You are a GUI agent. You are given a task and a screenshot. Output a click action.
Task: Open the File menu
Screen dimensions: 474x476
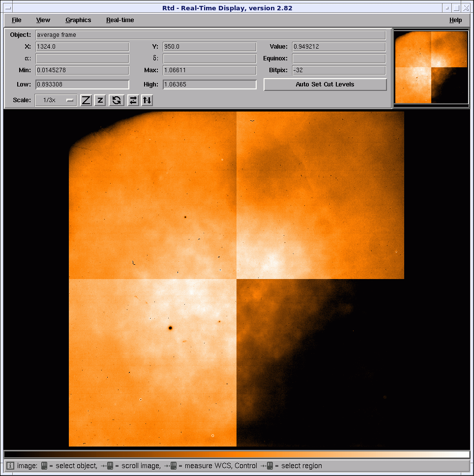coord(16,20)
